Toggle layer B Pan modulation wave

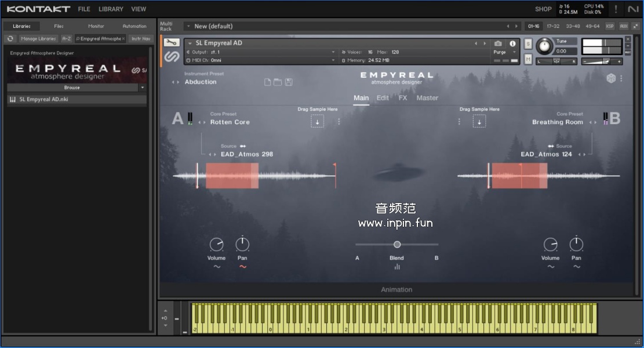[577, 267]
